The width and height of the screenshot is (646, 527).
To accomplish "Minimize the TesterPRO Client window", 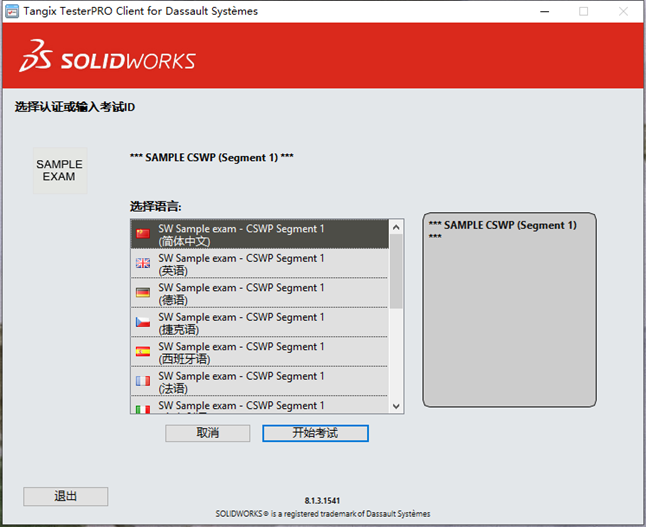I will 544,11.
